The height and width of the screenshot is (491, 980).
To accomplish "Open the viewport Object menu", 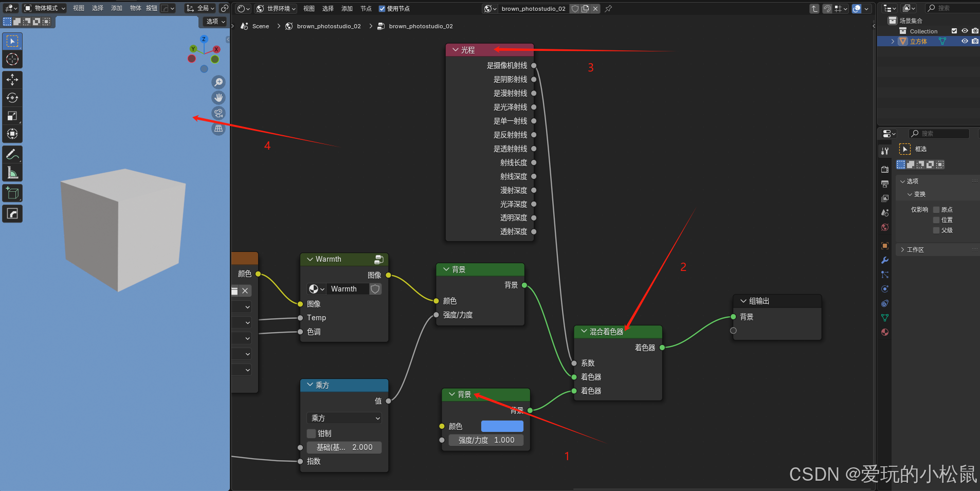I will coord(136,8).
